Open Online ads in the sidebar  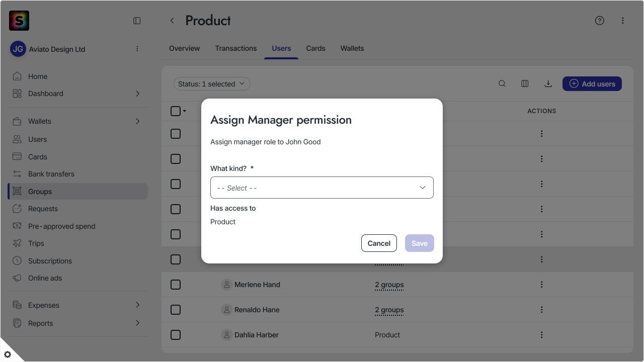tap(78, 278)
